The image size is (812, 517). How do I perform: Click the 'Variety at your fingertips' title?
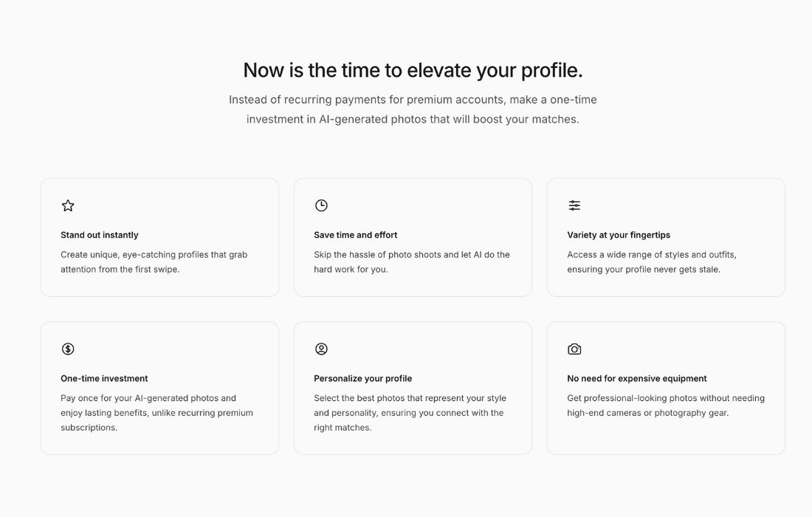tap(619, 235)
